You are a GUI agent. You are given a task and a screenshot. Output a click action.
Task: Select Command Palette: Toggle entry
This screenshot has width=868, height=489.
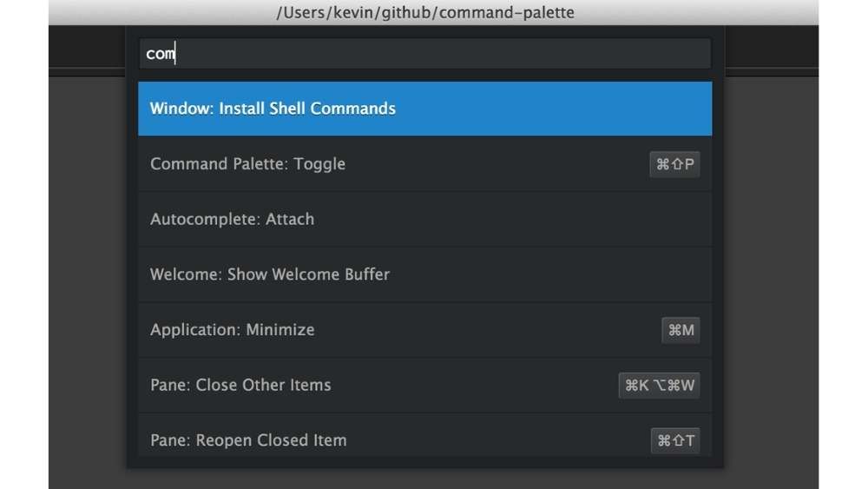[247, 164]
